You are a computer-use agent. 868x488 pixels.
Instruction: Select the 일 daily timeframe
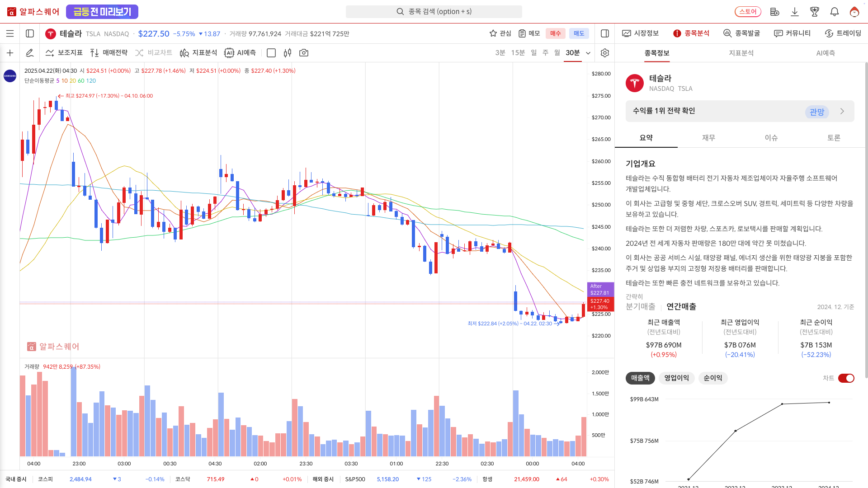click(534, 53)
